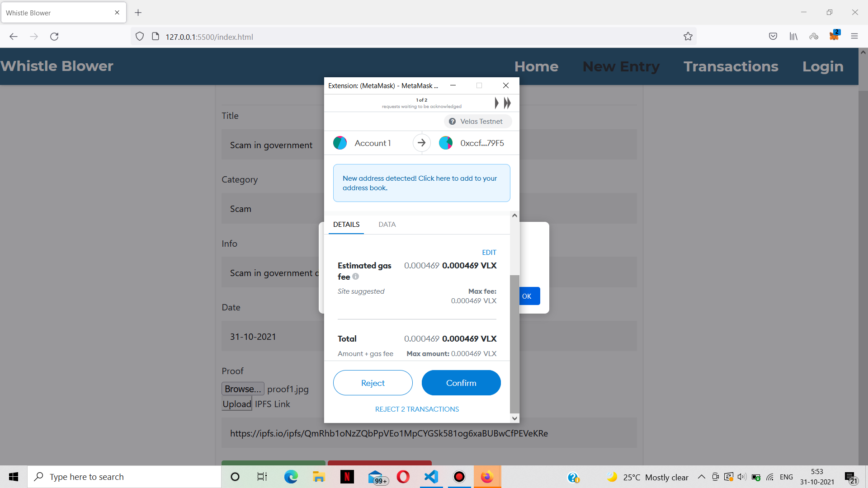The width and height of the screenshot is (868, 488).
Task: Bookmark page with star icon
Action: tap(688, 37)
